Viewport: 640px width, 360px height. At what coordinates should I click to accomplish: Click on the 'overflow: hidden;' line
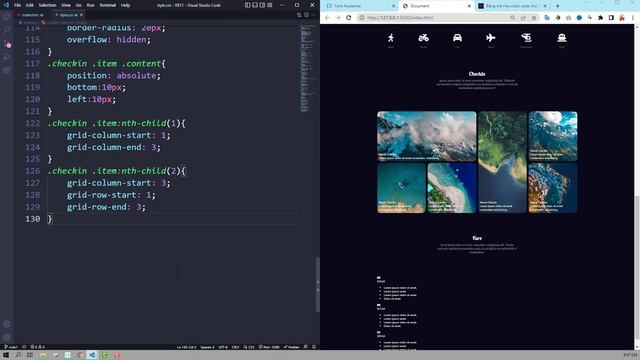109,40
